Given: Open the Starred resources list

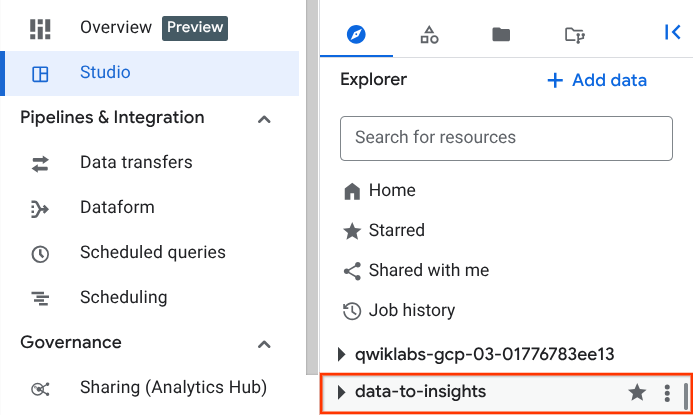Looking at the screenshot, I should (x=396, y=230).
